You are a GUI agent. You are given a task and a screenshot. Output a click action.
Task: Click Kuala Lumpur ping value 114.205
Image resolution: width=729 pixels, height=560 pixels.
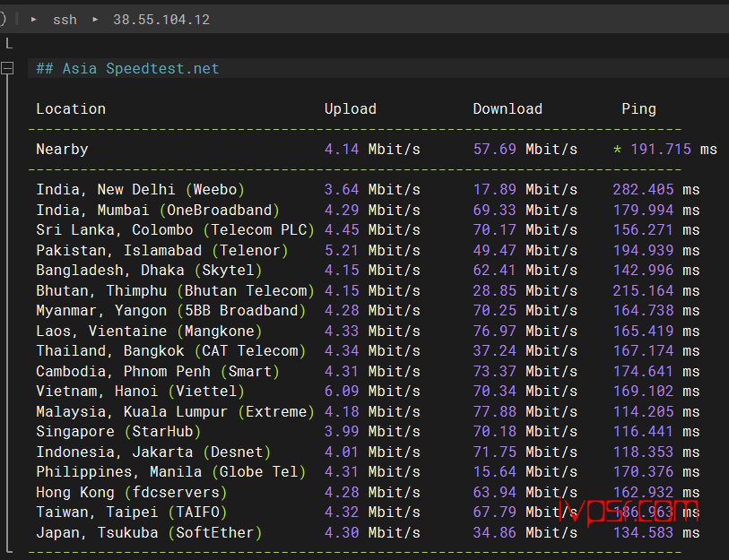click(643, 412)
